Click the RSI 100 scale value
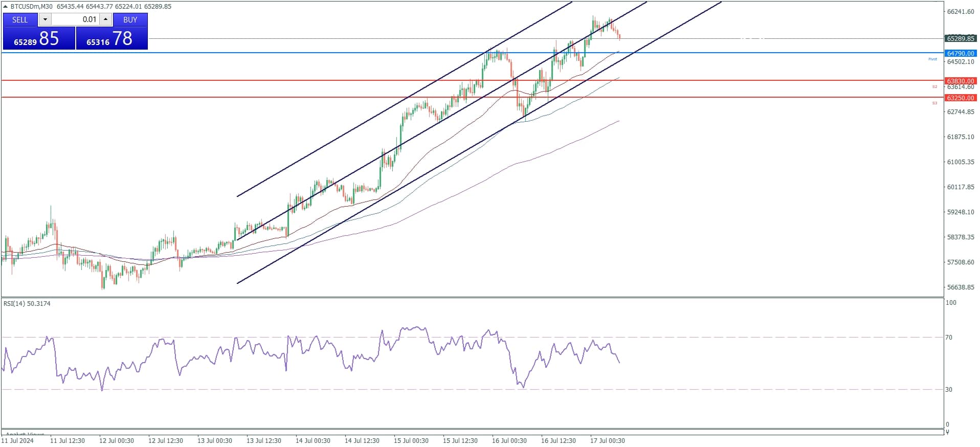This screenshot has width=980, height=447. coord(950,303)
